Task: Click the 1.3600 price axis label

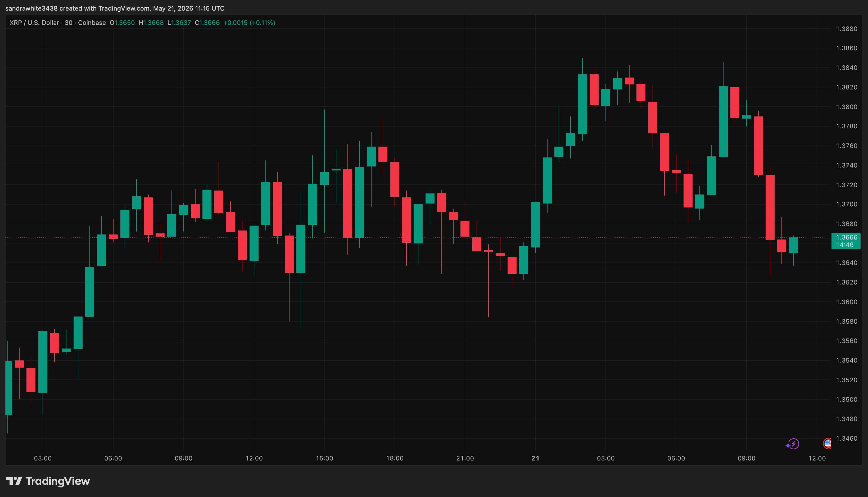Action: point(847,302)
